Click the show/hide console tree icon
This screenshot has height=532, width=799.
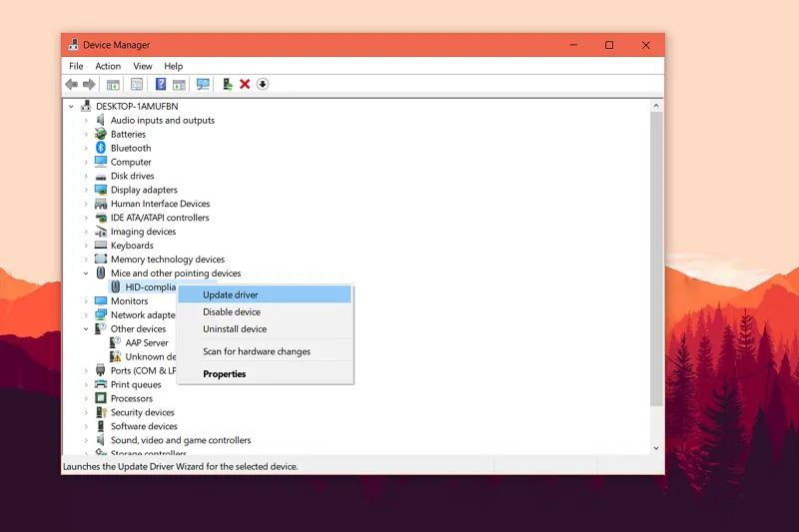(x=113, y=84)
